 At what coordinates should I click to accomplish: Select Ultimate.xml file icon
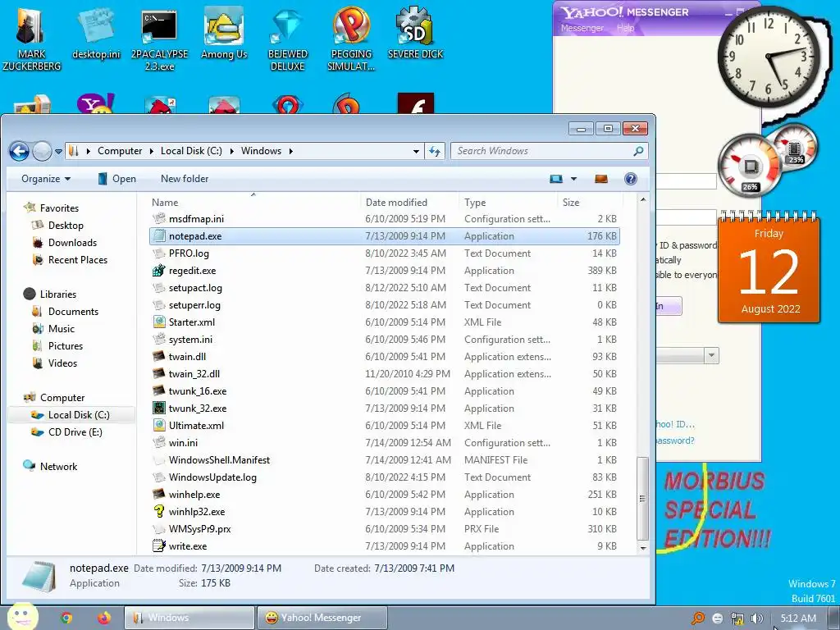click(x=159, y=426)
